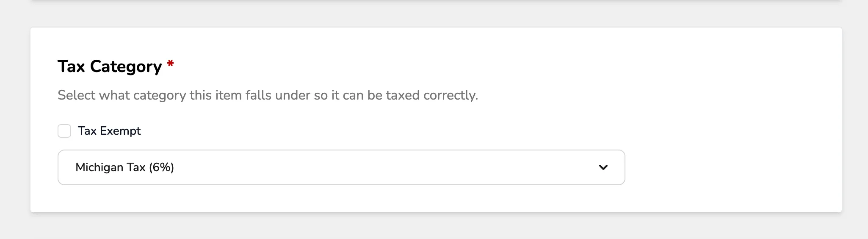868x239 pixels.
Task: Click the Tax Category heading
Action: coord(110,67)
